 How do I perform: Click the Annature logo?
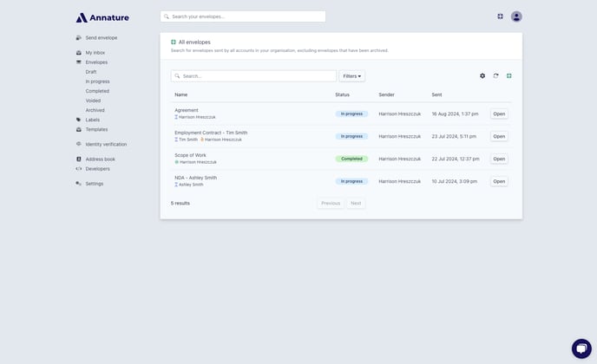[x=102, y=17]
